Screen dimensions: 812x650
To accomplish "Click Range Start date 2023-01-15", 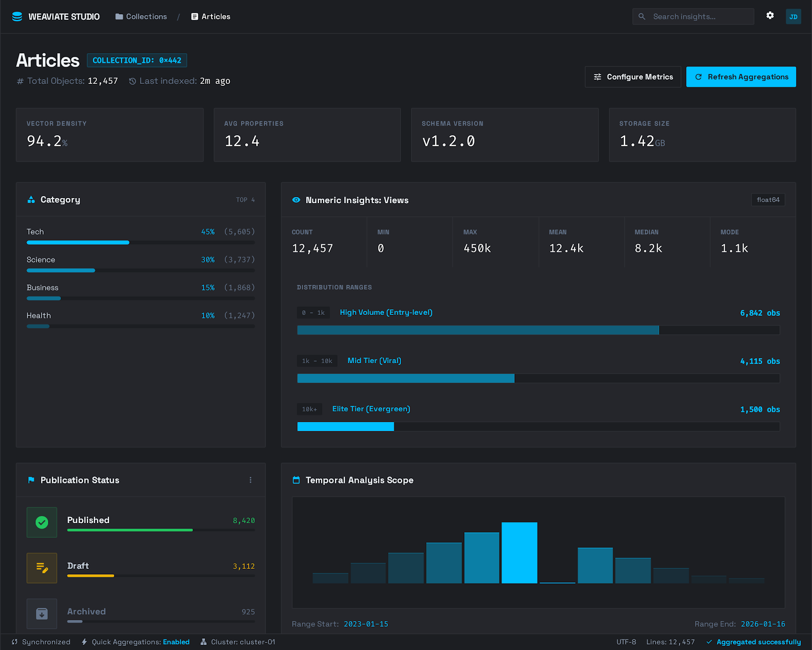I will click(366, 624).
